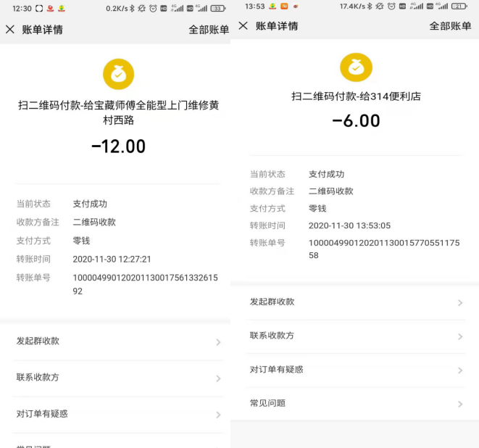This screenshot has width=479, height=448.
Task: Expand the chevron beside 对订单有疑惑 for the -12.00 bill
Action: point(218,415)
